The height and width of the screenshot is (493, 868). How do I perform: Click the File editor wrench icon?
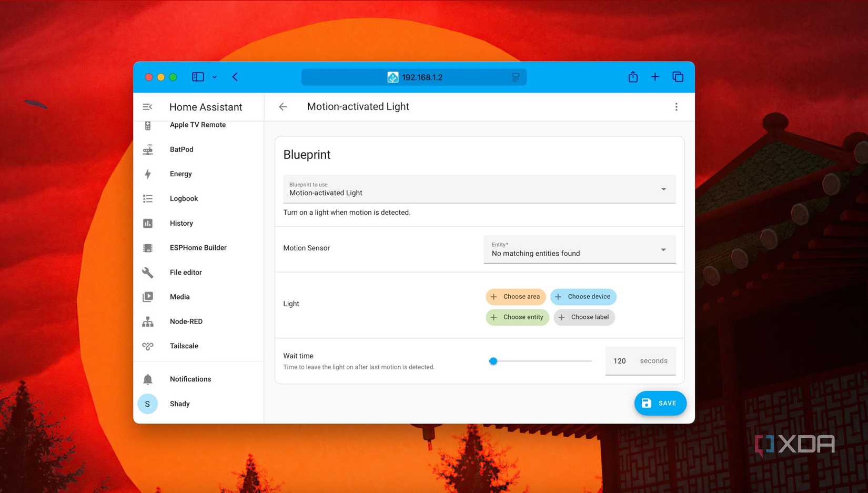(148, 273)
